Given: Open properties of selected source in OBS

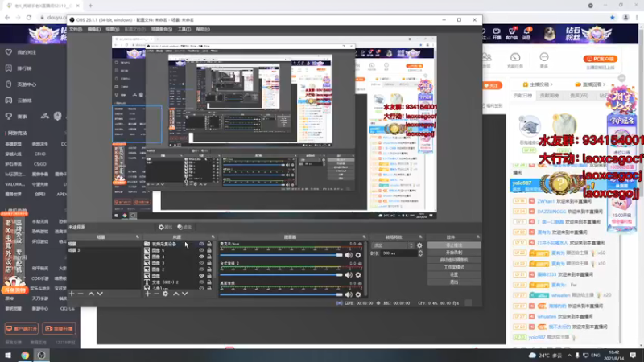Looking at the screenshot, I should click(165, 227).
